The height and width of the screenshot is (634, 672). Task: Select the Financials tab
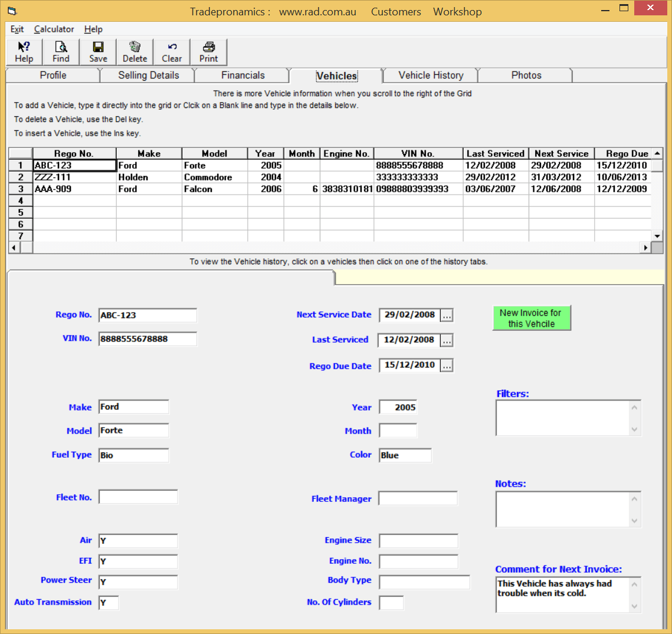coord(242,75)
